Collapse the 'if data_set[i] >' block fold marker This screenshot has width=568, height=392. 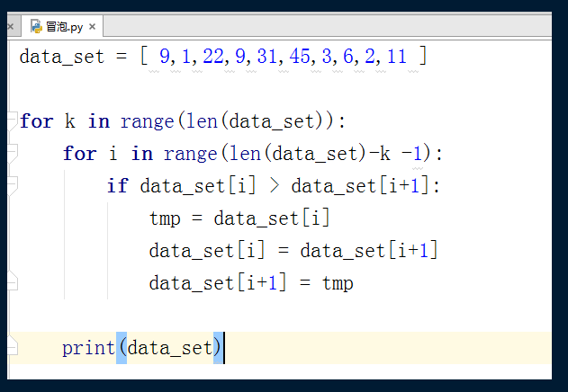tap(13, 186)
